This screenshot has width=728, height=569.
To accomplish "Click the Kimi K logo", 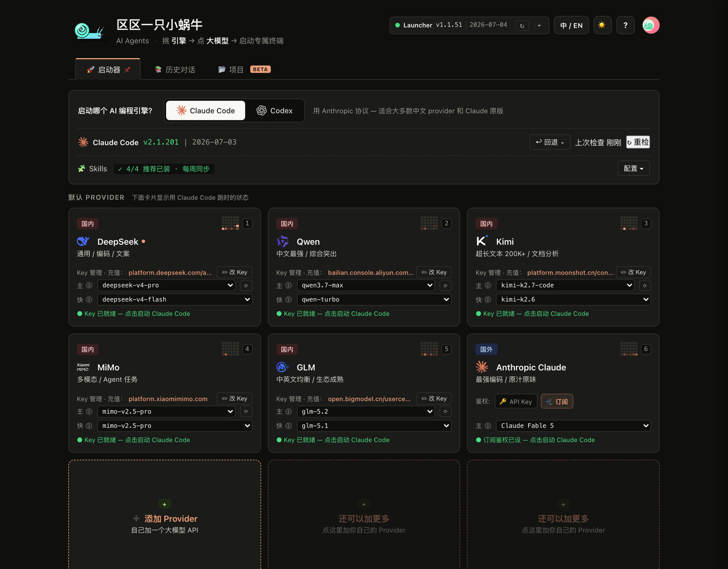I will [482, 241].
